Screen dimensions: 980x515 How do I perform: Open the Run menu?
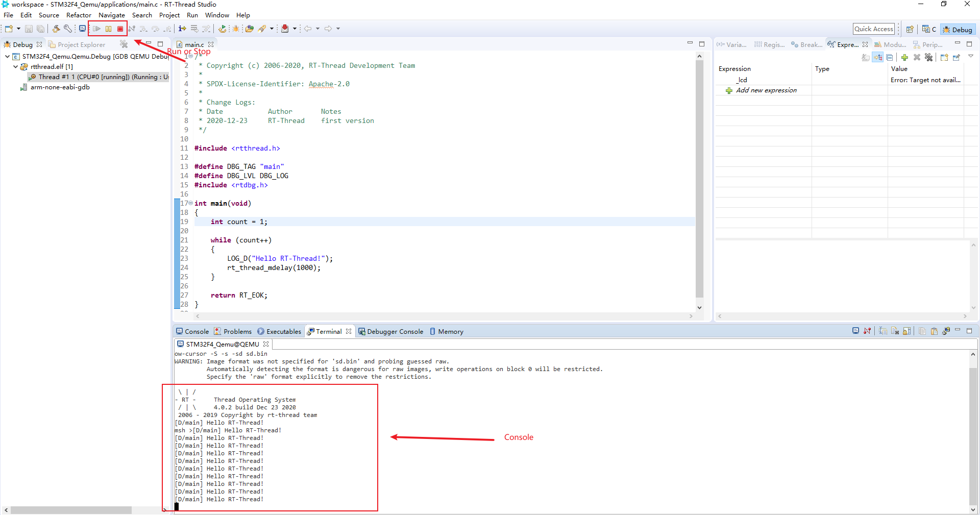(192, 15)
